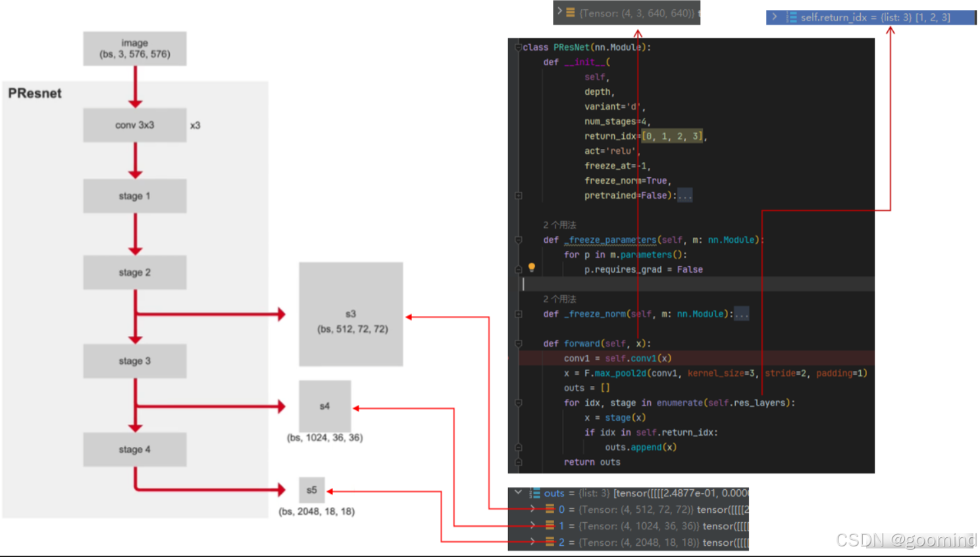The height and width of the screenshot is (557, 980).
Task: Click the (bs, 2048, 18, 18) label
Action: (x=317, y=512)
